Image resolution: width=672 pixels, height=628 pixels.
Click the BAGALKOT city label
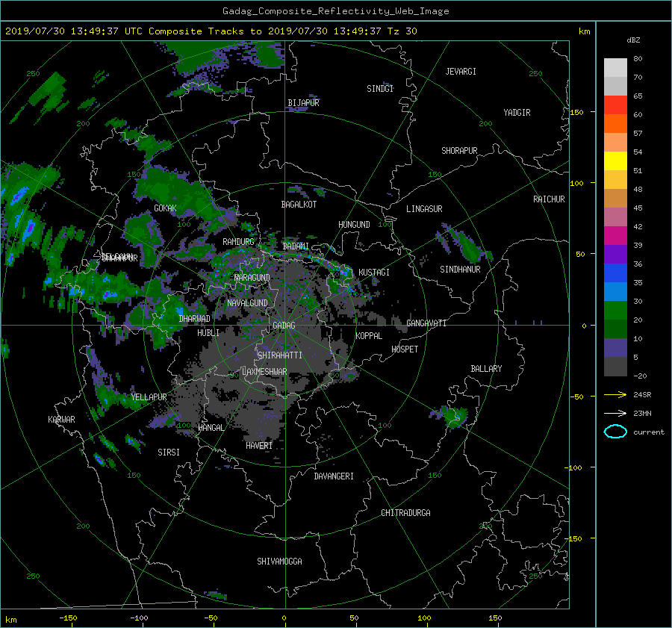point(299,205)
